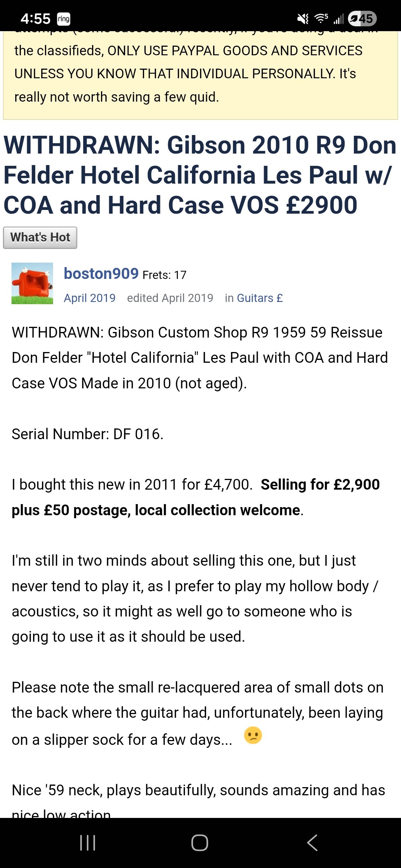Tap the bold Selling for £2,900 text
Viewport: 401px width, 868px height.
[x=320, y=484]
